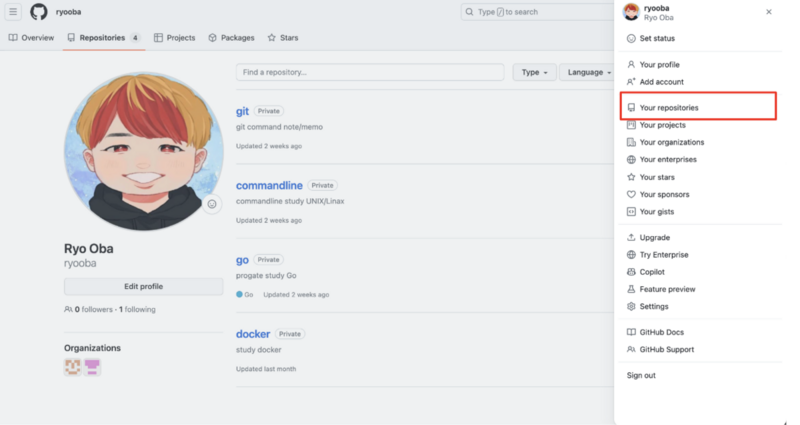Click the ryooba username in header
This screenshot has width=800, height=425.
[x=68, y=12]
